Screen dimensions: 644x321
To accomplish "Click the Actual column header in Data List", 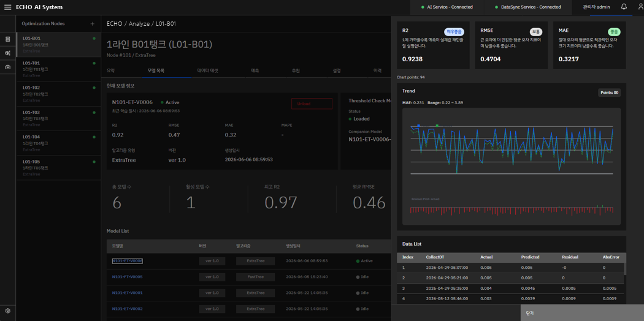I will (x=486, y=257).
